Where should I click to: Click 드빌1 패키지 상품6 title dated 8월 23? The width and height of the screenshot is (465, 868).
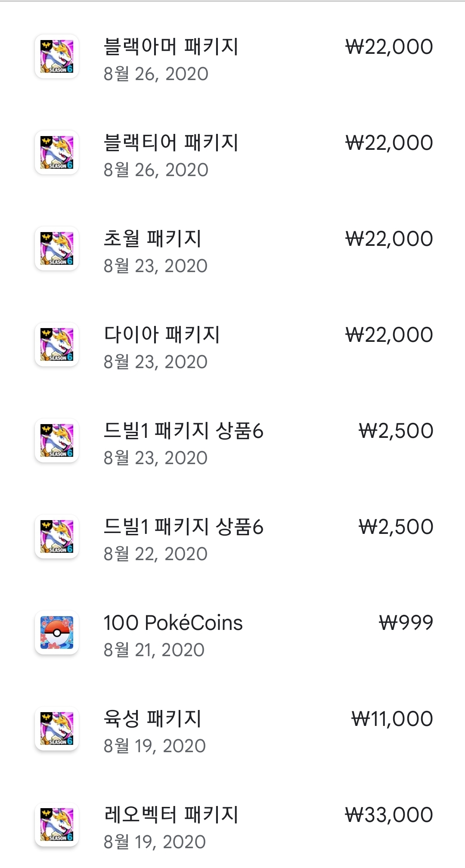point(183,431)
